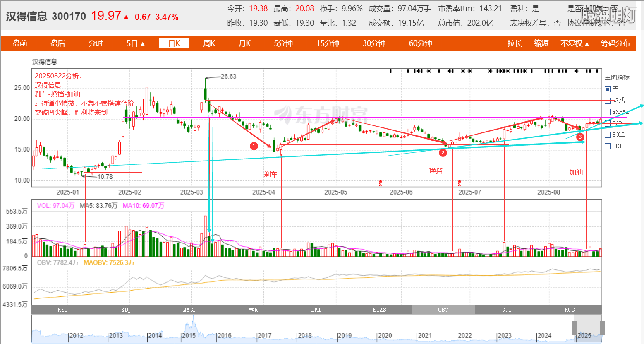644x344 pixels.
Task: Click the 10.78 low price label
Action: click(x=105, y=177)
